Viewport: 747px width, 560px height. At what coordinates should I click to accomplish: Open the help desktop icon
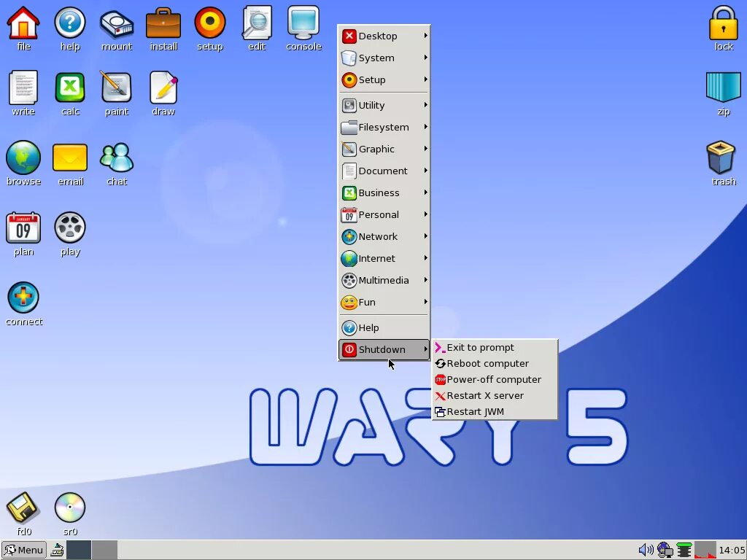69,23
